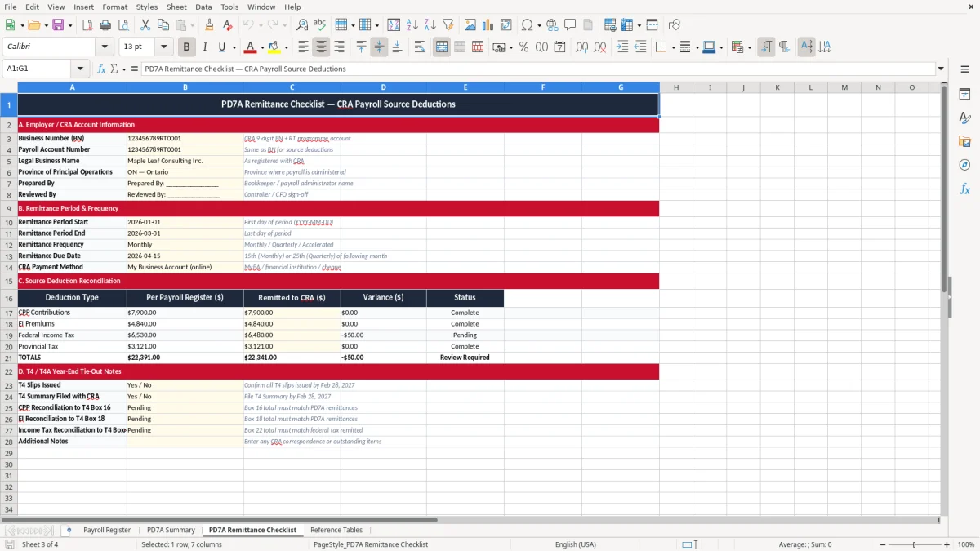Open the Save button dropdown arrow
Image resolution: width=980 pixels, height=551 pixels.
(x=69, y=25)
